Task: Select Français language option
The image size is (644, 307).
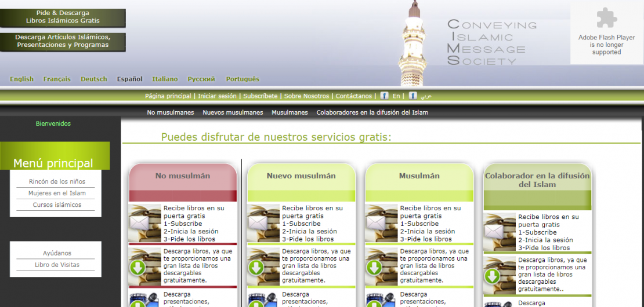Action: [57, 79]
